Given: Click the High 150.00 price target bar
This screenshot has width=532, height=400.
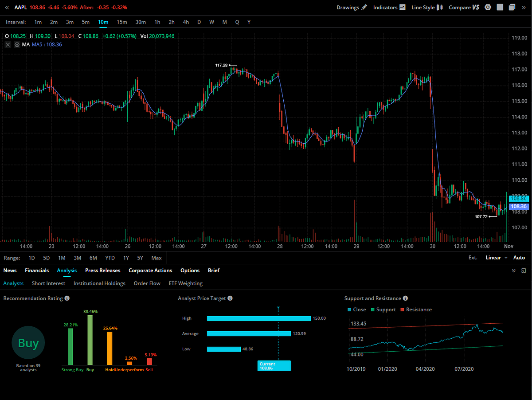Looking at the screenshot, I should point(259,318).
